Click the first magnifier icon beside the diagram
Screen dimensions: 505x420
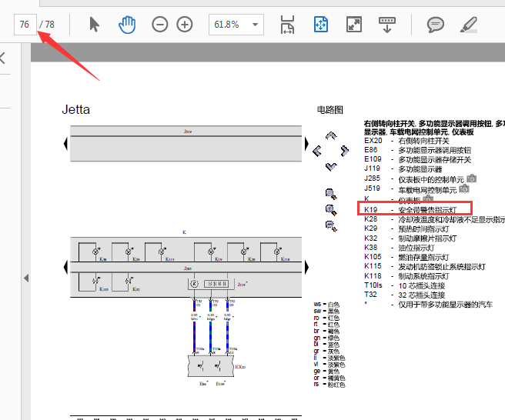(x=331, y=194)
